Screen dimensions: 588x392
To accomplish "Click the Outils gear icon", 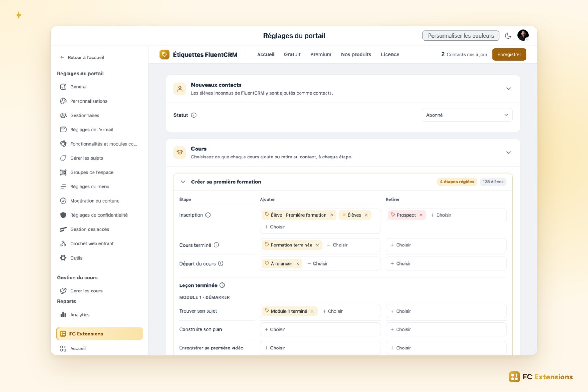I will pos(63,258).
